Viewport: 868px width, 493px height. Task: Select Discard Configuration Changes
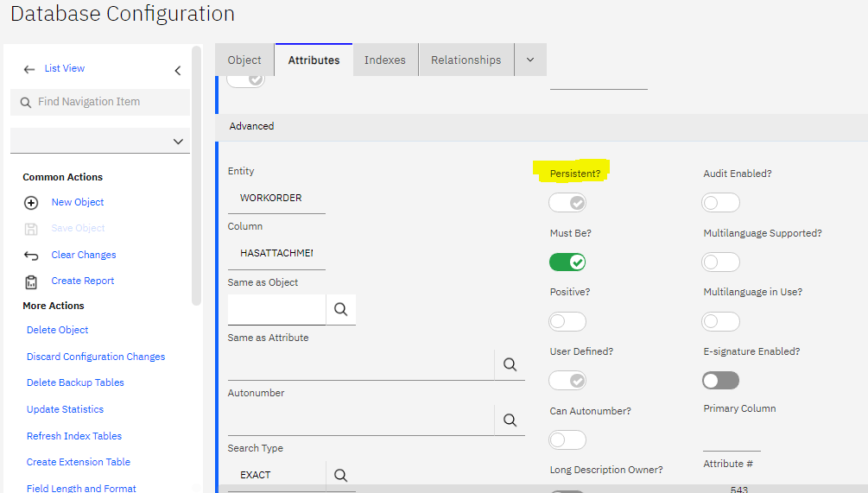tap(96, 357)
